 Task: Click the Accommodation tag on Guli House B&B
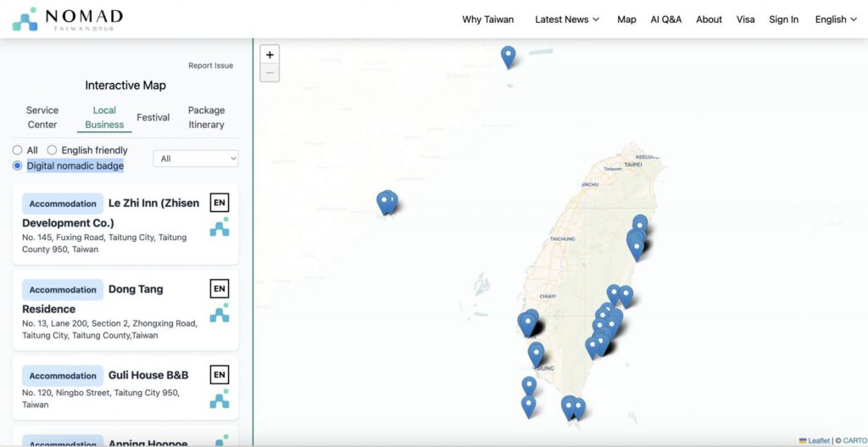(63, 376)
